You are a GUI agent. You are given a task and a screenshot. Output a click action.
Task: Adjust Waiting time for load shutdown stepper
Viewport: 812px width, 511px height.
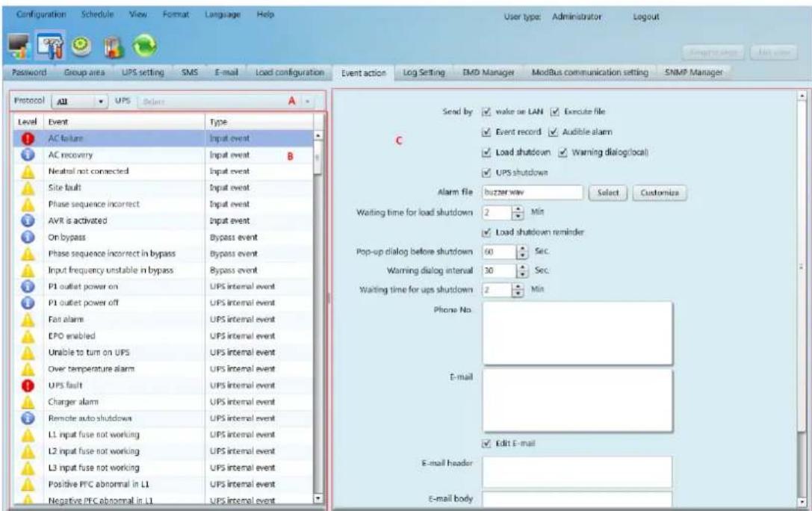point(518,213)
